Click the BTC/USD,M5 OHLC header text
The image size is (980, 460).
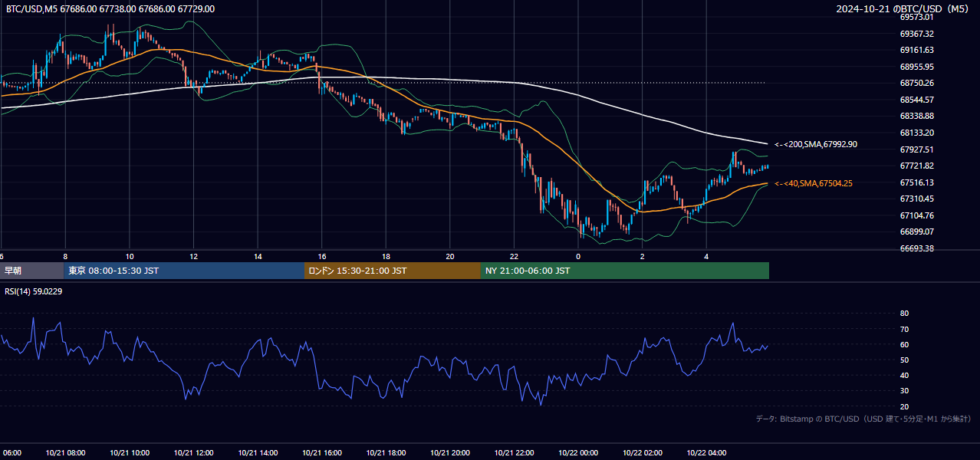(x=110, y=9)
